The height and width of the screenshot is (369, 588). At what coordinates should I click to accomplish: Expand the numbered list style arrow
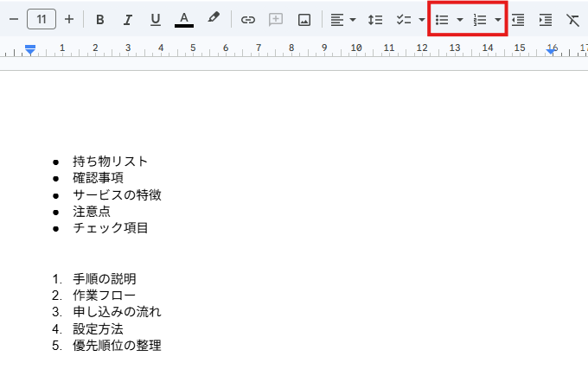(x=497, y=20)
